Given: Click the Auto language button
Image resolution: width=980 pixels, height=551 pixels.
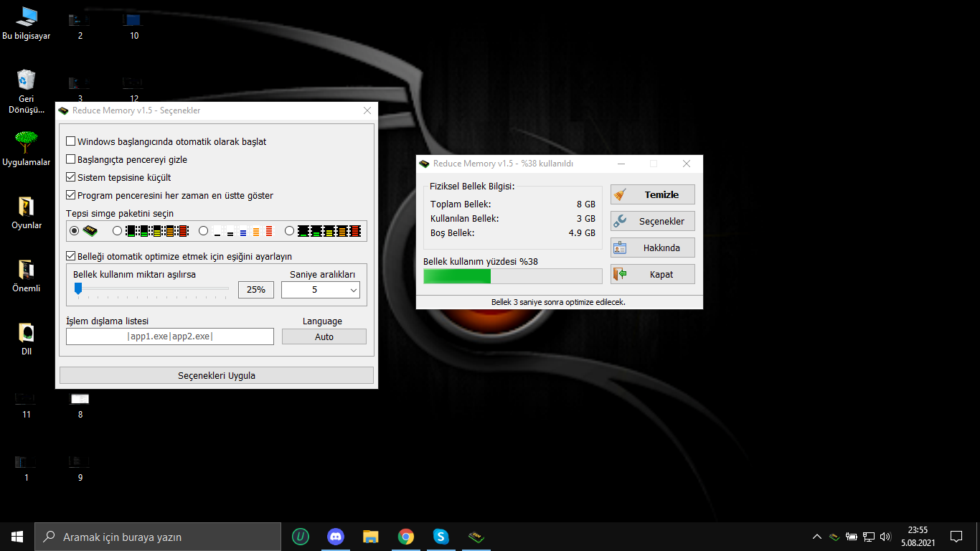Looking at the screenshot, I should (x=324, y=336).
